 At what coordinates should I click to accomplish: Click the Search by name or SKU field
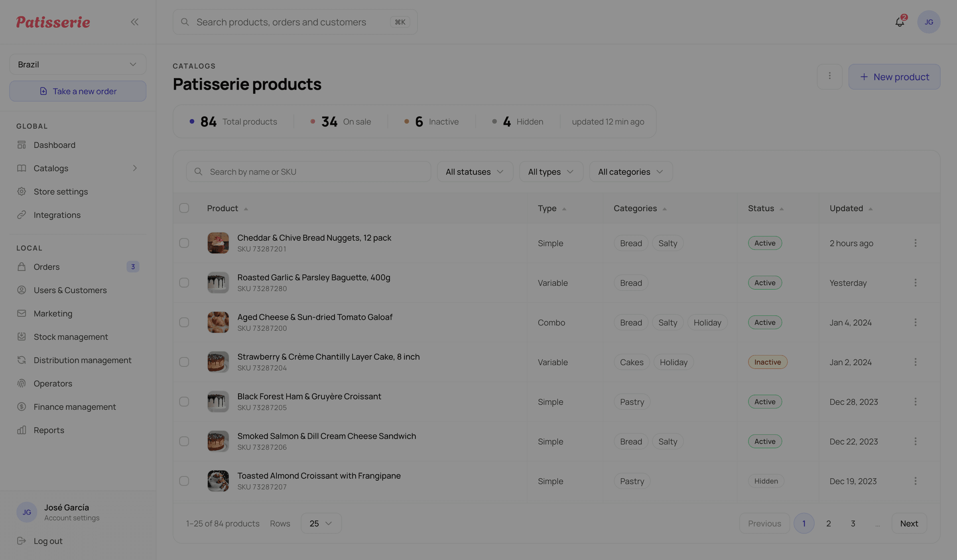(x=308, y=172)
